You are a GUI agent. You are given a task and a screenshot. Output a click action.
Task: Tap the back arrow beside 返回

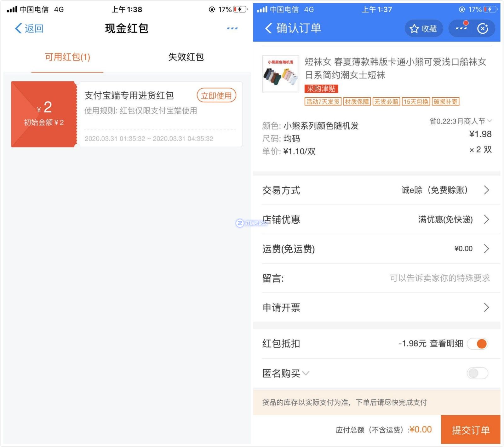pyautogui.click(x=19, y=28)
